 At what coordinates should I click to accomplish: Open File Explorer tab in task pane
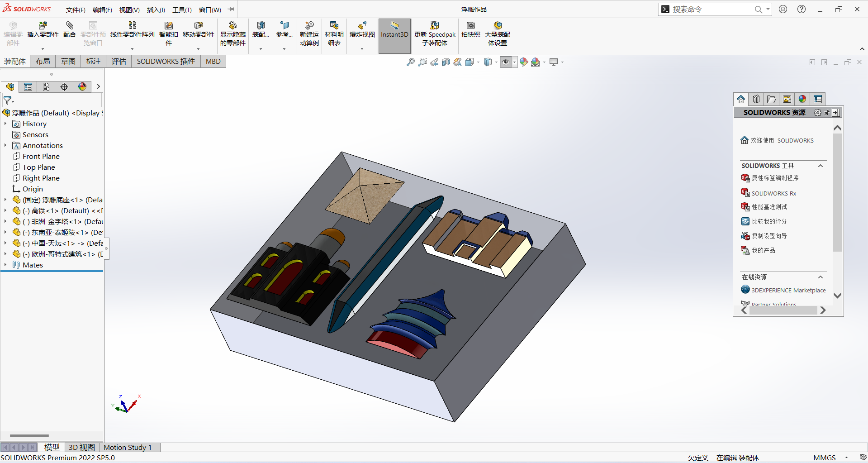tap(772, 99)
